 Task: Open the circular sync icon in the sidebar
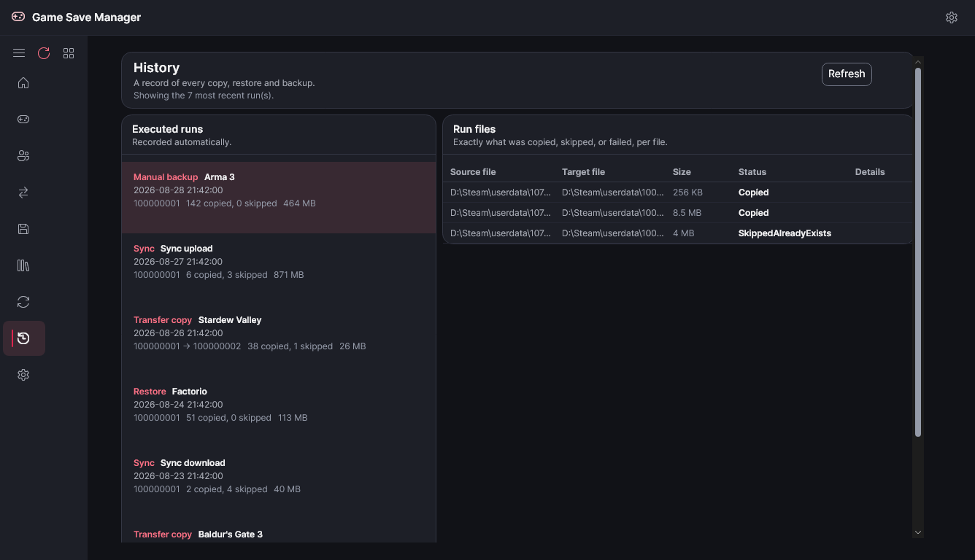pyautogui.click(x=23, y=302)
